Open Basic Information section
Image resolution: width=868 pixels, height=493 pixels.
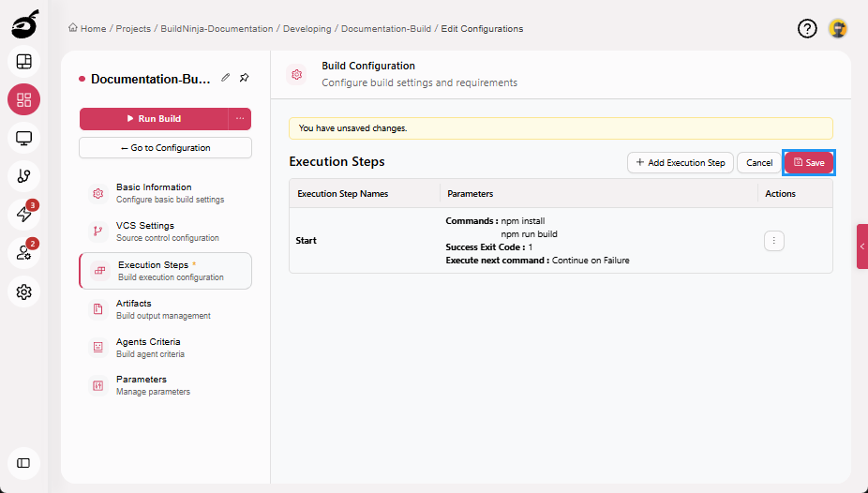[165, 193]
